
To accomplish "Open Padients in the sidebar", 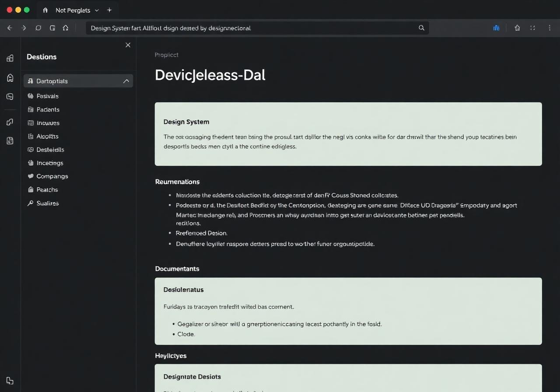I will [48, 110].
